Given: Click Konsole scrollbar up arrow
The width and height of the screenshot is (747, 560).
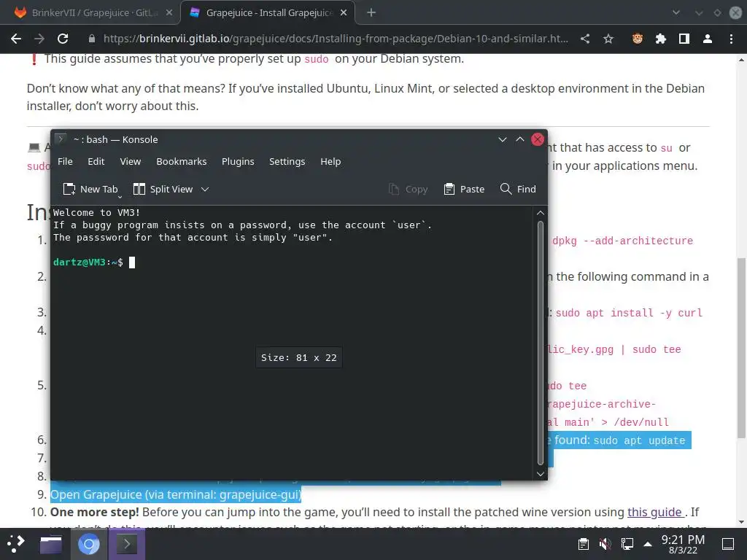Looking at the screenshot, I should pyautogui.click(x=541, y=213).
